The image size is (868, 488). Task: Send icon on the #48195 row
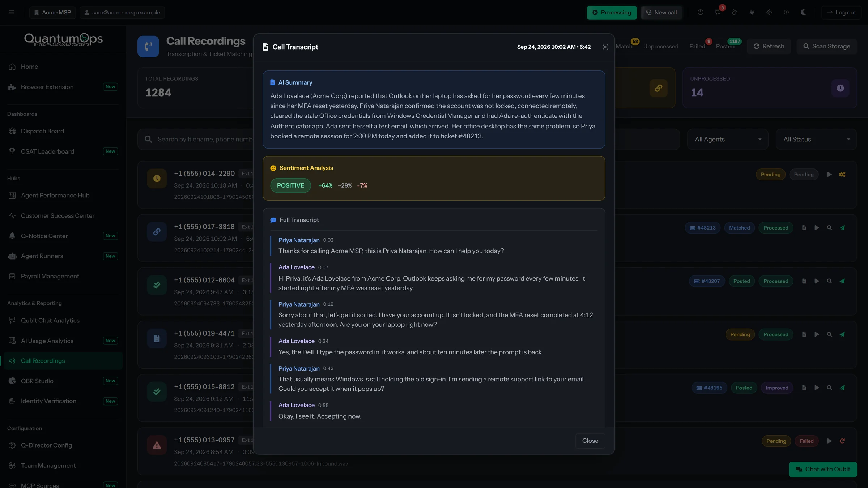(842, 388)
